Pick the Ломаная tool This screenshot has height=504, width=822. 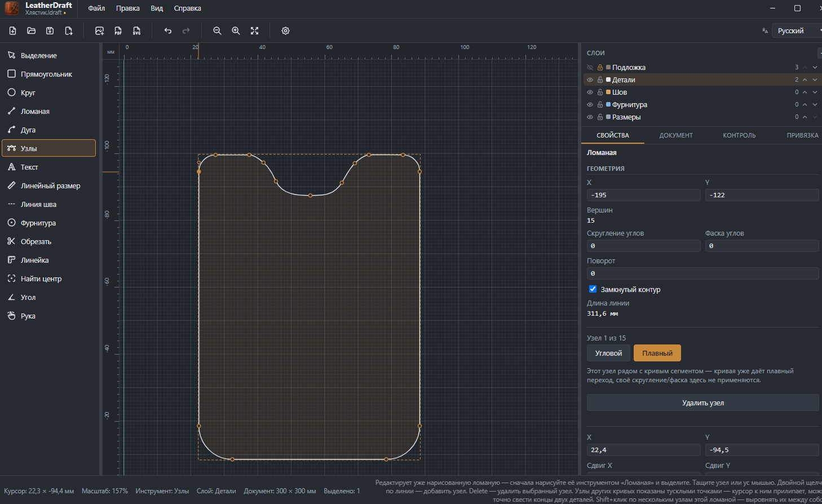(49, 111)
